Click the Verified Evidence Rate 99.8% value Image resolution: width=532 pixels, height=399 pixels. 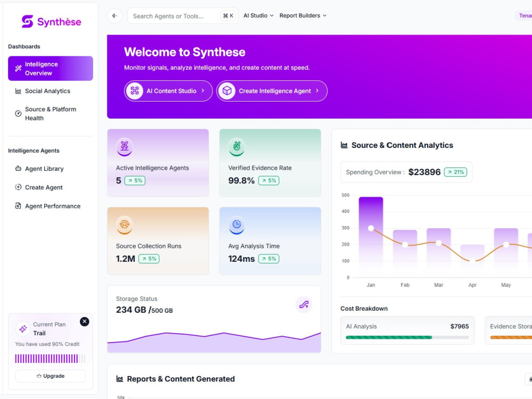[241, 180]
